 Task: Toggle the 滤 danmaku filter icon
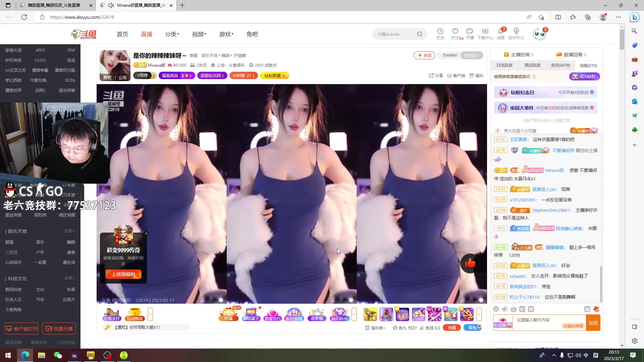point(588,309)
